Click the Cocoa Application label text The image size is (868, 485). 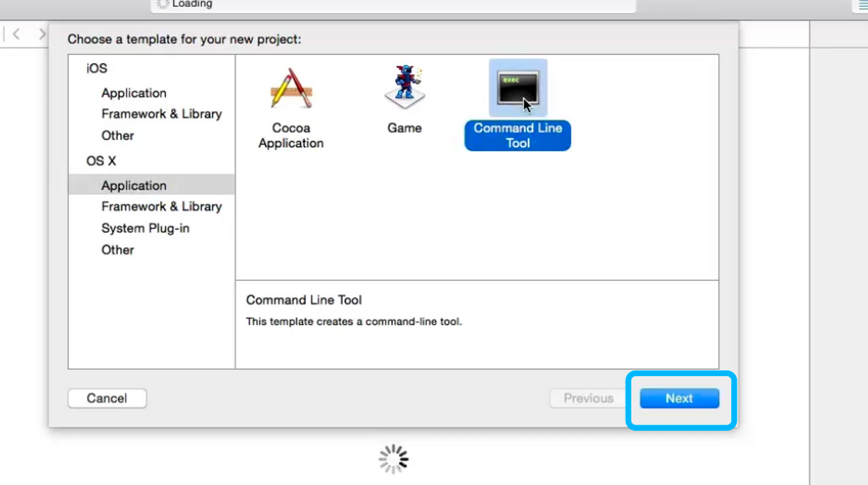point(291,135)
